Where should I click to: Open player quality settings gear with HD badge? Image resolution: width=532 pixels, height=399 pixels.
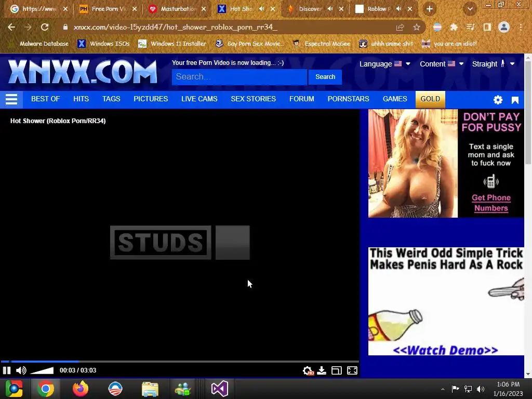pos(308,370)
